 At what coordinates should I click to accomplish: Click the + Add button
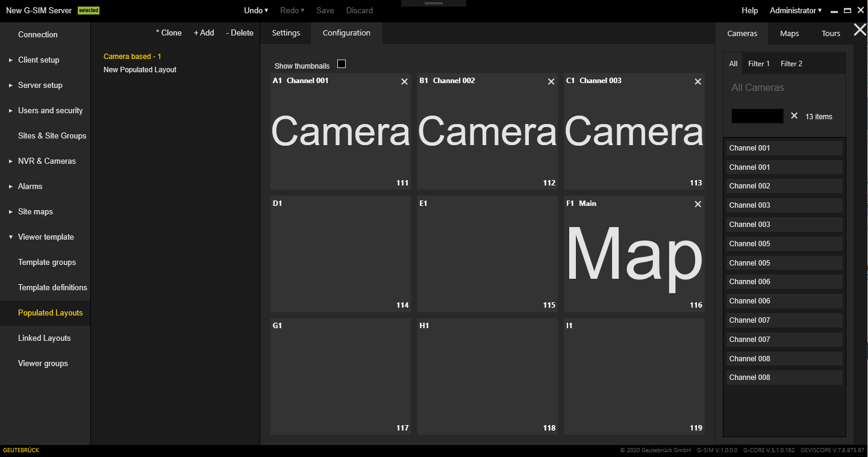point(204,33)
